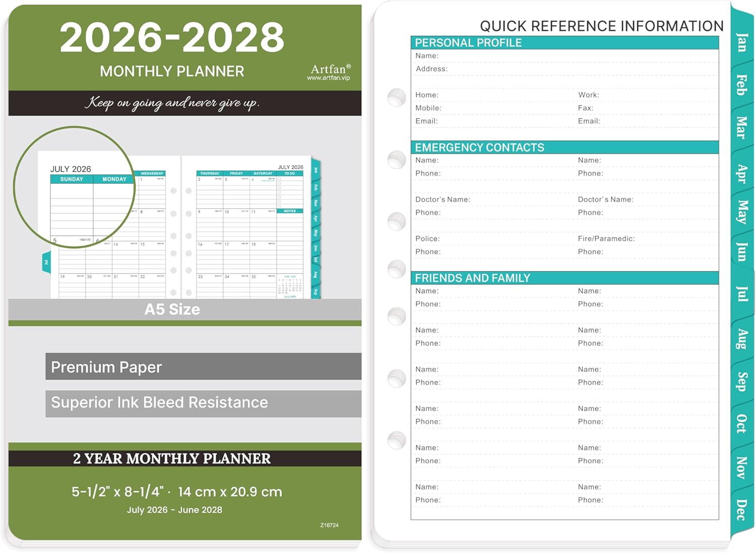The image size is (756, 553).
Task: Click the Home field line
Action: 494,95
